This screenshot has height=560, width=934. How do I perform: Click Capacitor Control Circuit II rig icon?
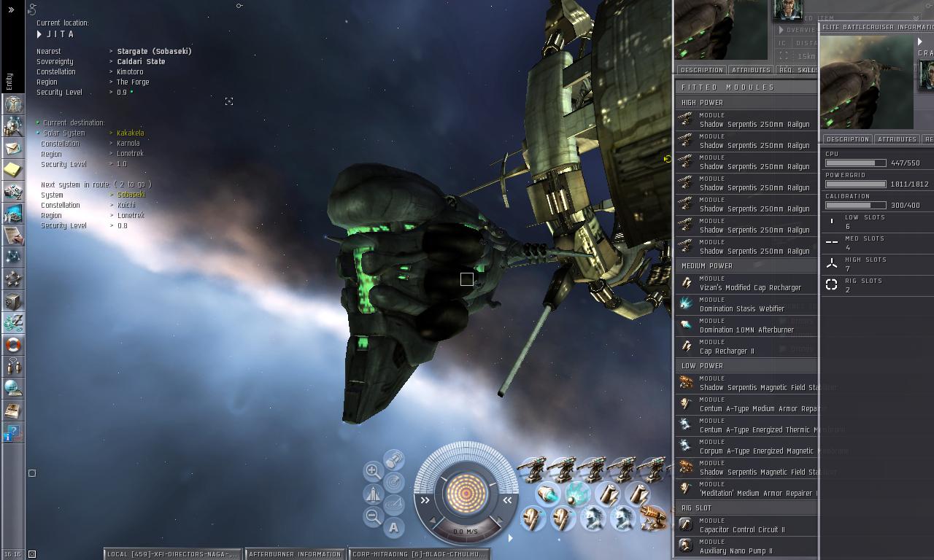(686, 525)
